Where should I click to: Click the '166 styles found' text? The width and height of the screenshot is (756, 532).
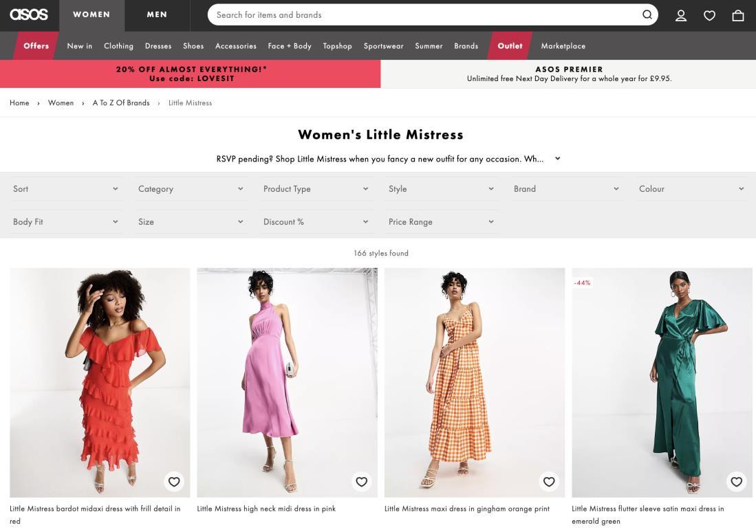381,253
